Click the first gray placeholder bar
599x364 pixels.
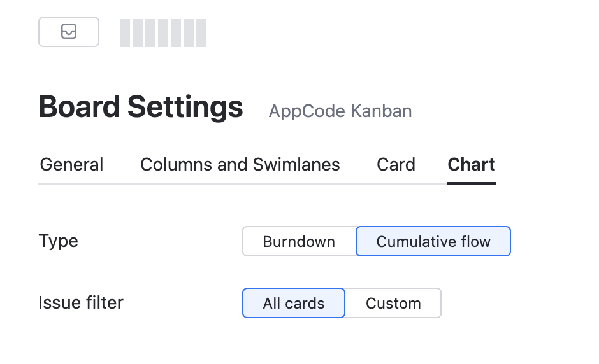pyautogui.click(x=125, y=33)
